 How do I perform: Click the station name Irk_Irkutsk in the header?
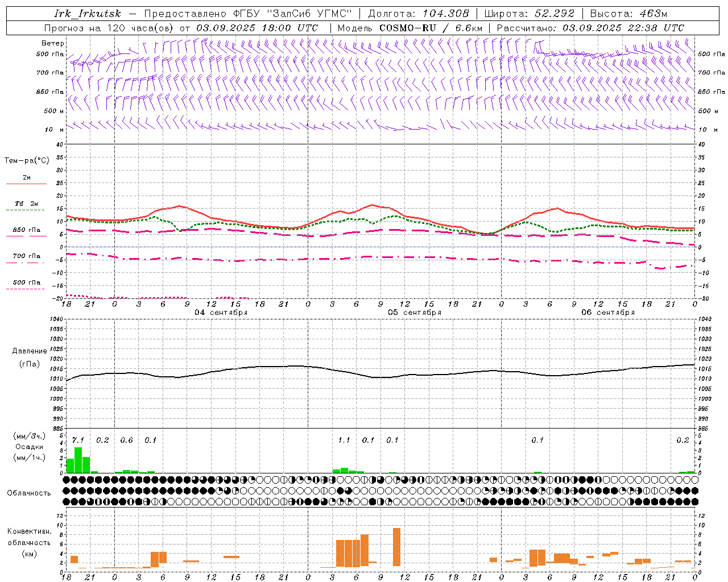(x=87, y=14)
